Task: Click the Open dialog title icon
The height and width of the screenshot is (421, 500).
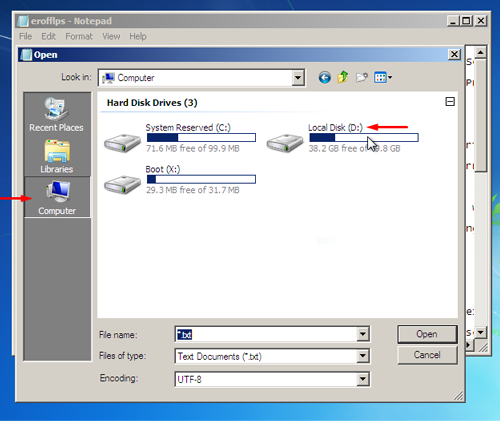Action: click(x=26, y=55)
